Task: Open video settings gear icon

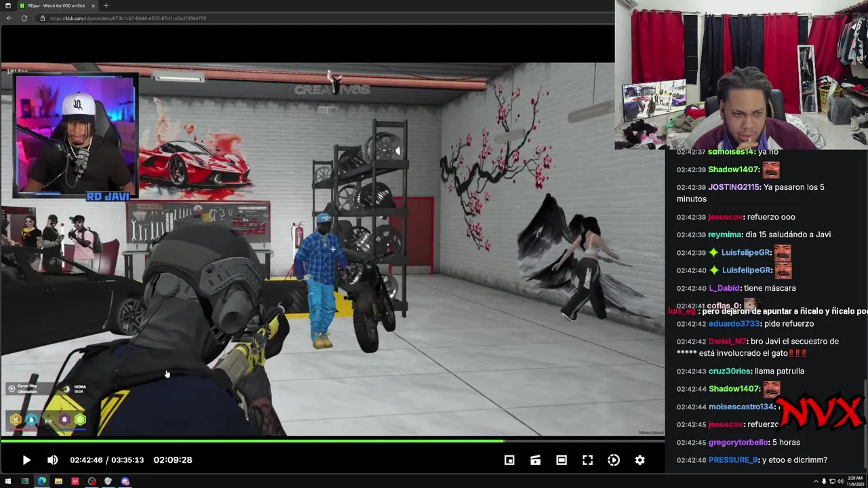Action: click(x=640, y=460)
